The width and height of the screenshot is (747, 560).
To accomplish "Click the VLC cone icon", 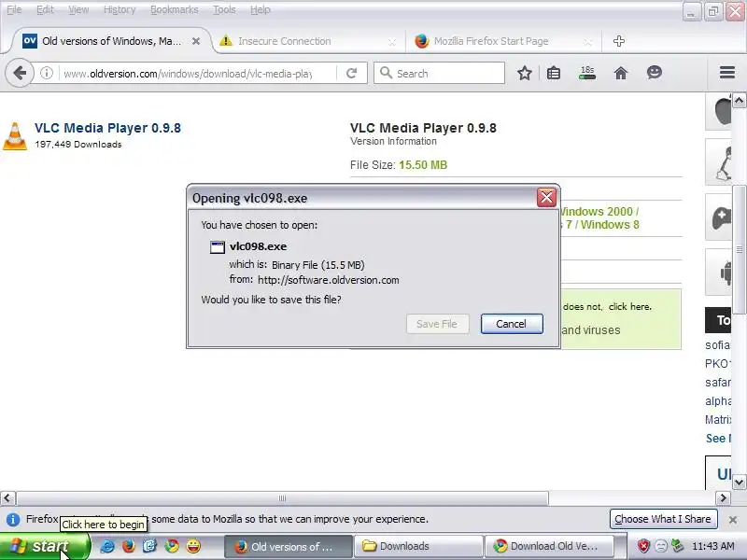I will click(x=15, y=136).
